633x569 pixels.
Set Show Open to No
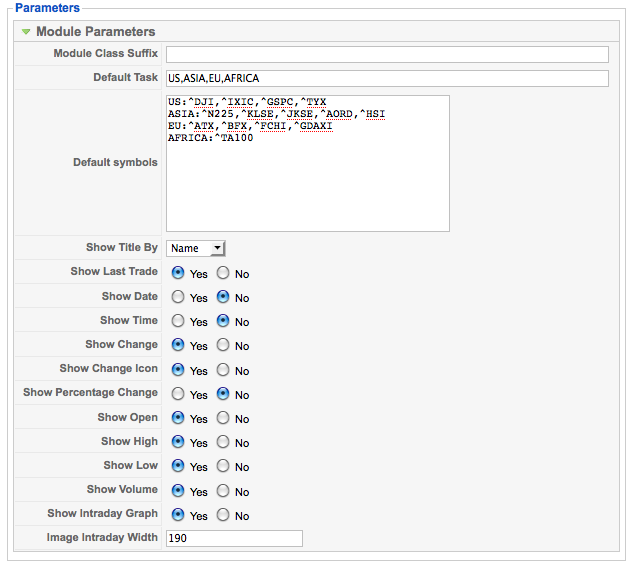pyautogui.click(x=222, y=418)
